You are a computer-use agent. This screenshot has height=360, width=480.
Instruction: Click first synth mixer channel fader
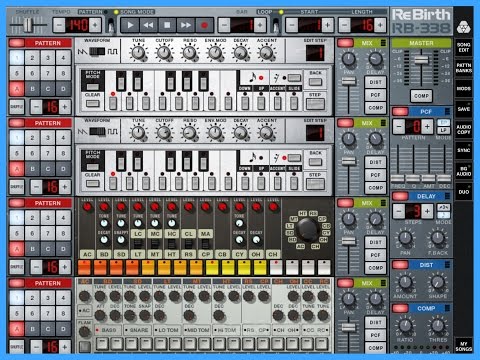point(349,82)
